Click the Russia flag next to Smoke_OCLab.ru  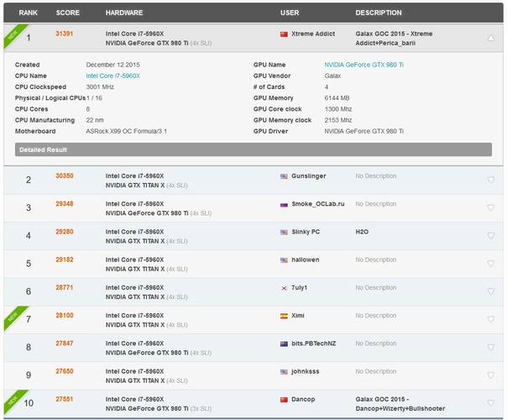[x=284, y=204]
